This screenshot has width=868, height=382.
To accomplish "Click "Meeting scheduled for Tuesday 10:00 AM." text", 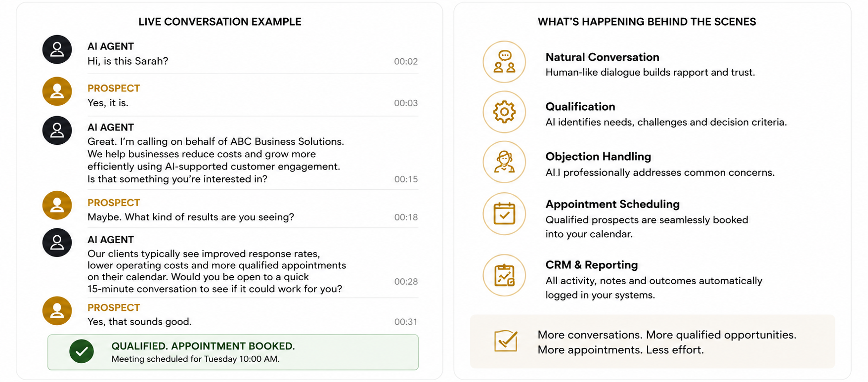I will pos(195,359).
